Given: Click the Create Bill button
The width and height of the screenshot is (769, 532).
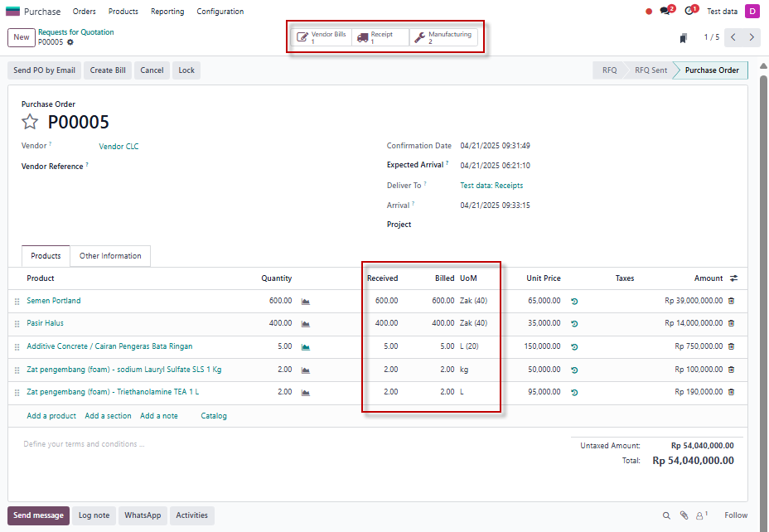Looking at the screenshot, I should 108,70.
